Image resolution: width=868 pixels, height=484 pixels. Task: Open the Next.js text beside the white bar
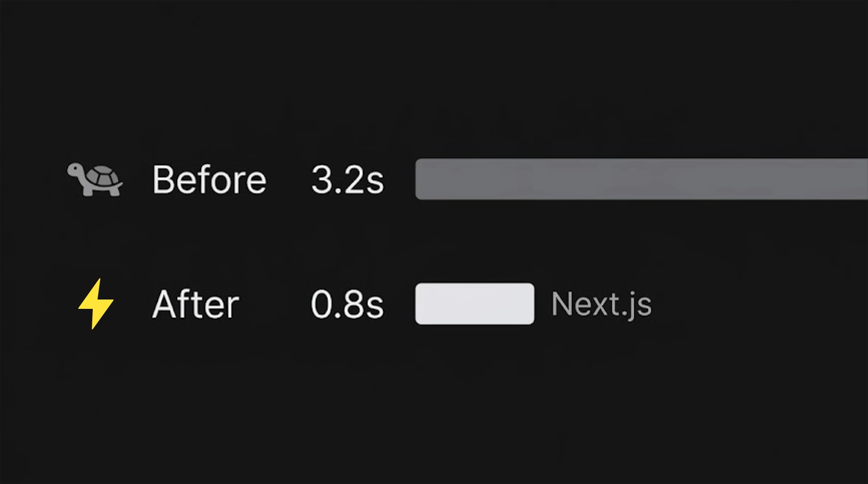click(x=601, y=304)
